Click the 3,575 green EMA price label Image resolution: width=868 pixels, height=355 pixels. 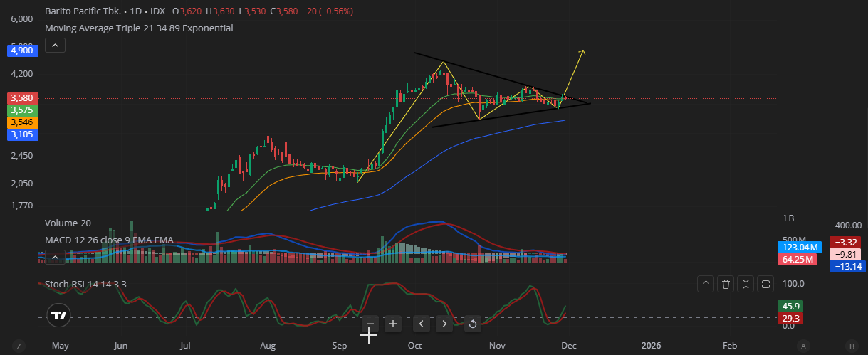point(23,110)
